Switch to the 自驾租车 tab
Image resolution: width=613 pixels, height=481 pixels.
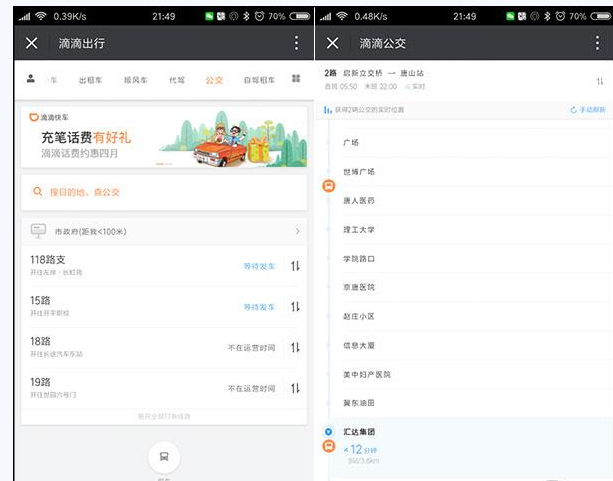[x=259, y=80]
